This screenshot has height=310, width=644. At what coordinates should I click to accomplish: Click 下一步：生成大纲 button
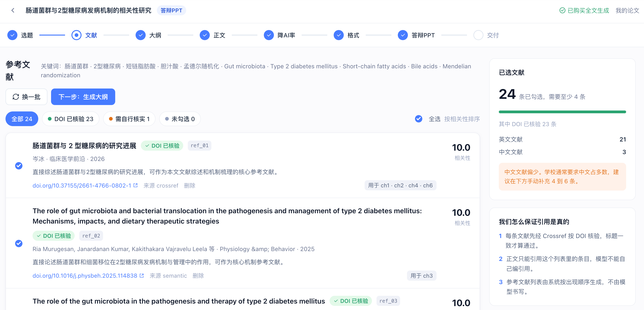click(x=83, y=97)
